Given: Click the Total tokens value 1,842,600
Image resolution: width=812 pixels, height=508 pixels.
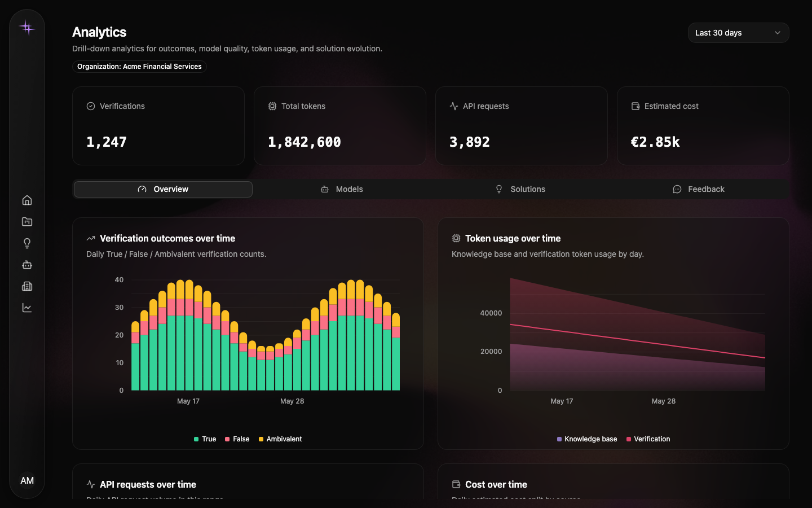Looking at the screenshot, I should [x=304, y=142].
